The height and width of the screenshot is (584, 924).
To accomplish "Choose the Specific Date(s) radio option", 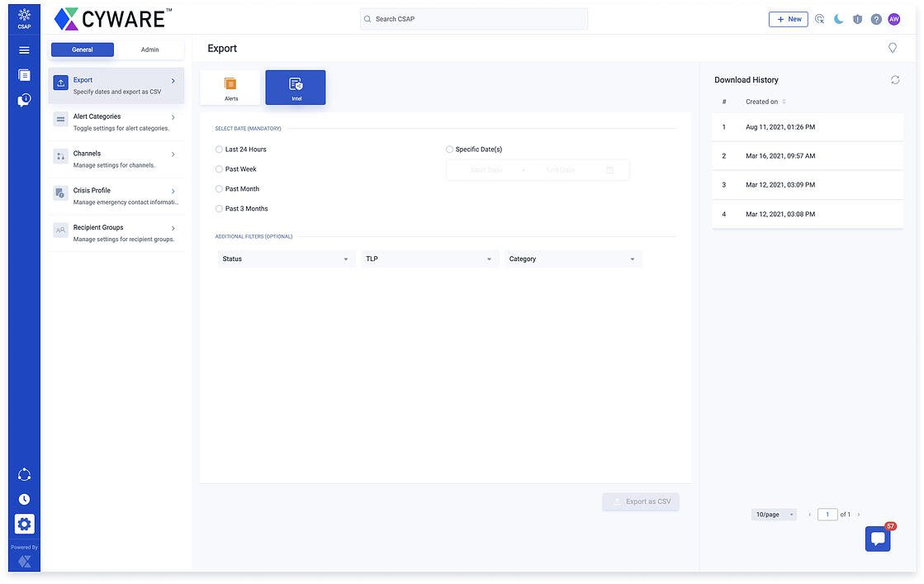I will click(x=450, y=150).
